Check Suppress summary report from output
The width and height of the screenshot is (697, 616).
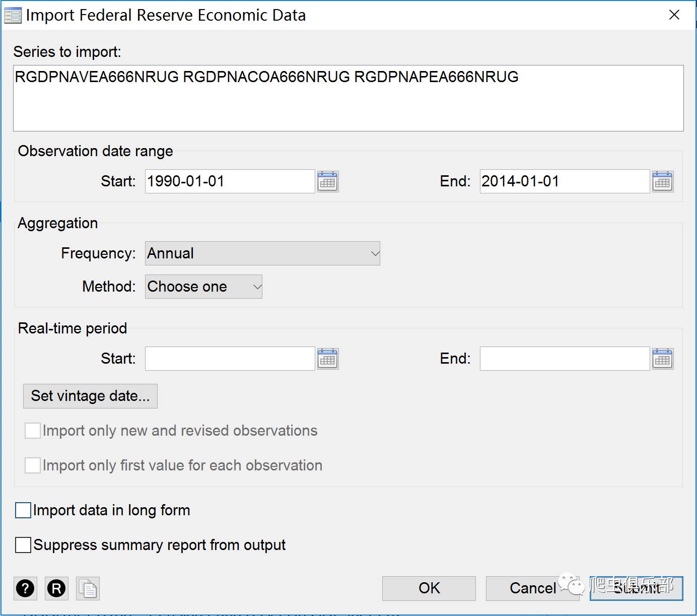point(23,545)
